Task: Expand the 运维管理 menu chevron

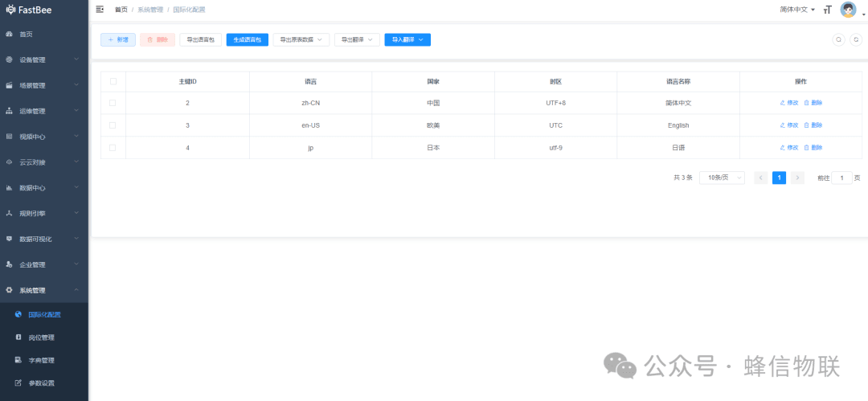Action: (76, 110)
